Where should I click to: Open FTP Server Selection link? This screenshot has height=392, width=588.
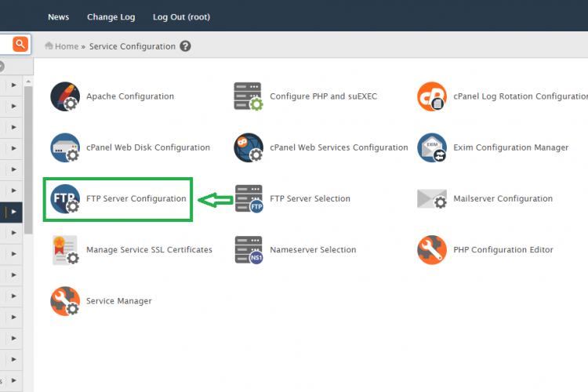[x=310, y=199]
